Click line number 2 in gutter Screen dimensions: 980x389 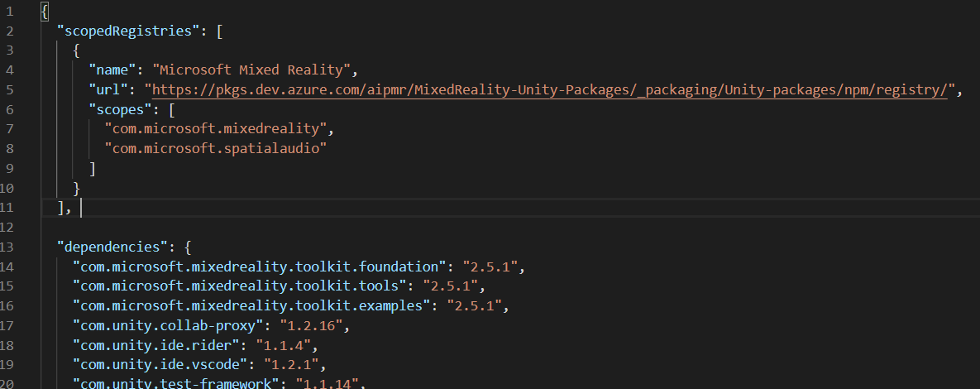[x=9, y=31]
